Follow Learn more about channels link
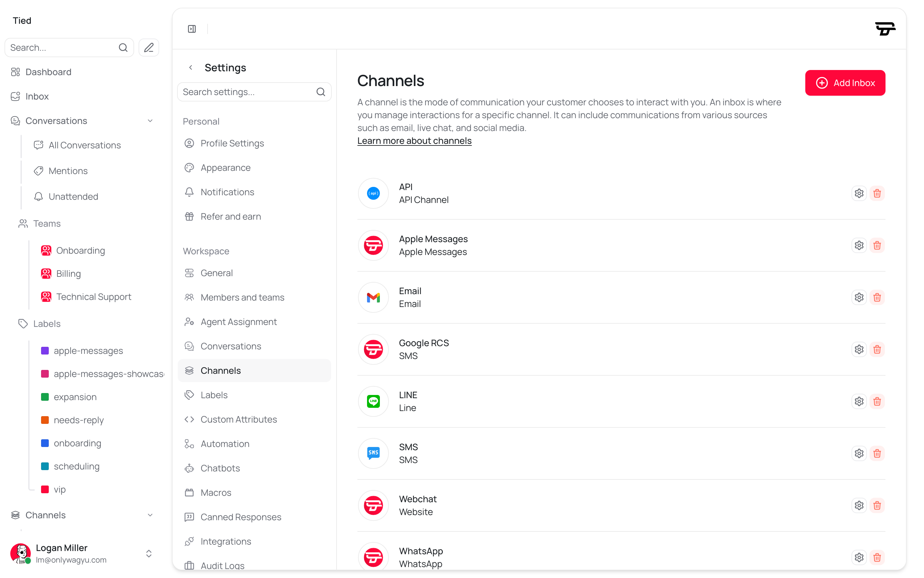 pyautogui.click(x=414, y=141)
